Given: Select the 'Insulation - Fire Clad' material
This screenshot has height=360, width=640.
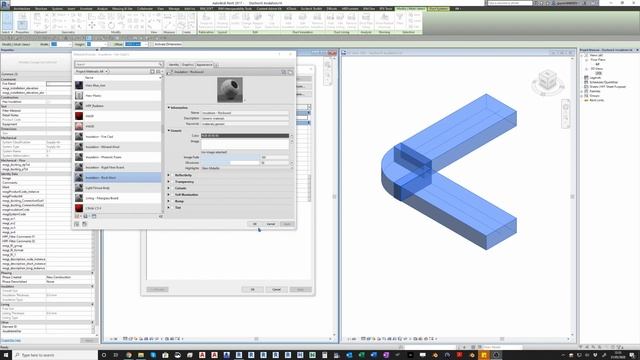Looking at the screenshot, I should (x=118, y=137).
